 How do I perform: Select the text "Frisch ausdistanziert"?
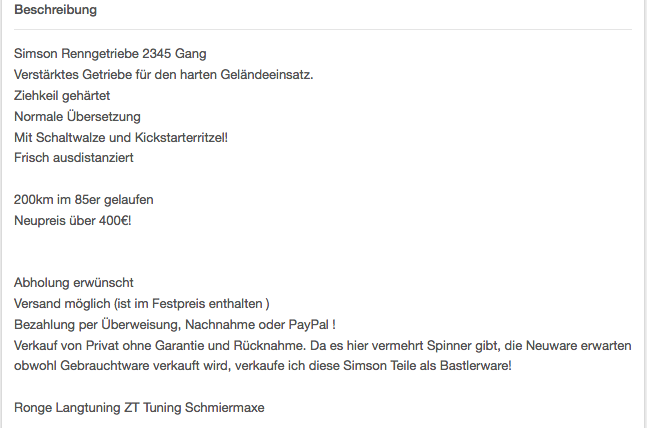[74, 158]
